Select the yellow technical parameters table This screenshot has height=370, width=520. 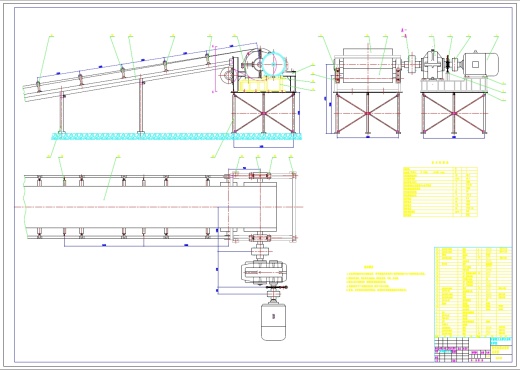pyautogui.click(x=440, y=192)
